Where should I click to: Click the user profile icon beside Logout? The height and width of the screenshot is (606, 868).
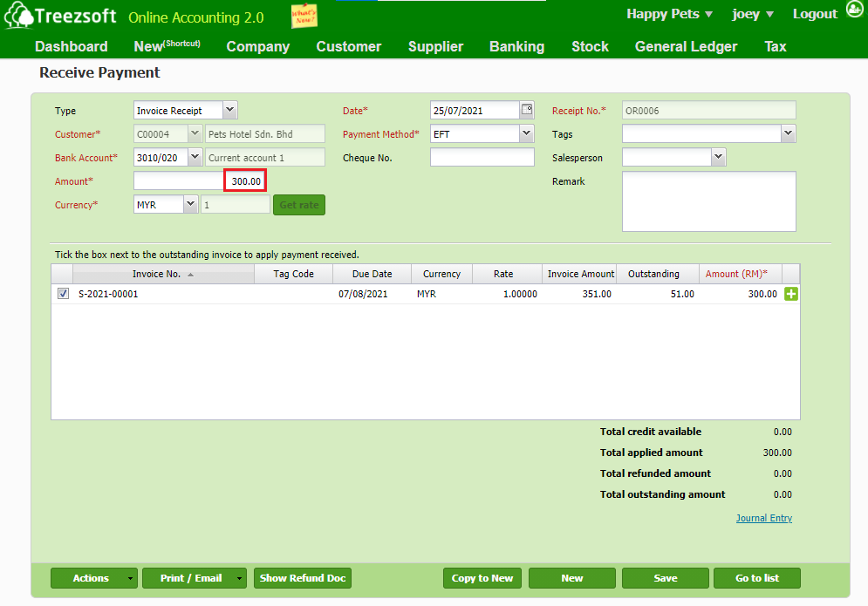[854, 12]
